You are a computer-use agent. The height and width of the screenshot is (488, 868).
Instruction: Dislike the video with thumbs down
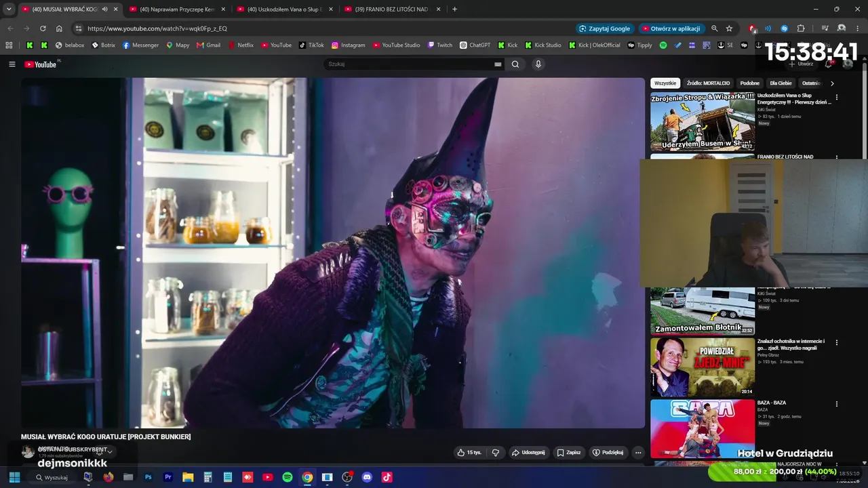(x=496, y=452)
